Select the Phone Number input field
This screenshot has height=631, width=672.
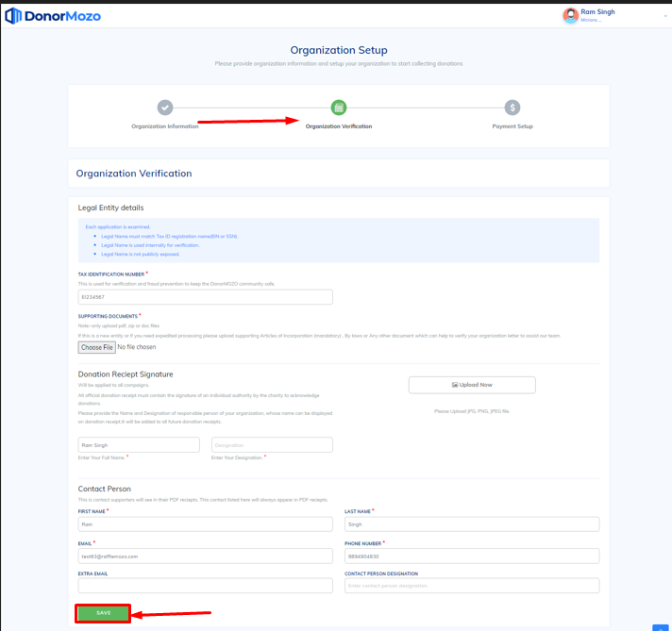472,556
